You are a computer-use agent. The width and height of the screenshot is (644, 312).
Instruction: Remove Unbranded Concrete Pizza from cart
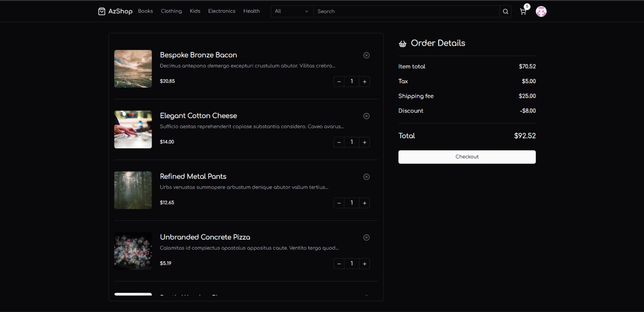[366, 238]
